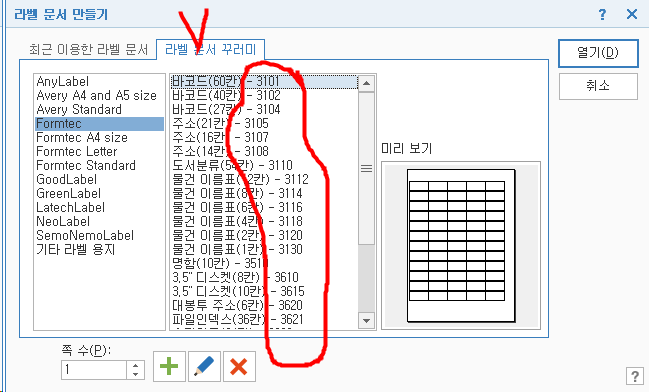This screenshot has height=392, width=649.
Task: Click the 열기(D) button
Action: click(598, 53)
